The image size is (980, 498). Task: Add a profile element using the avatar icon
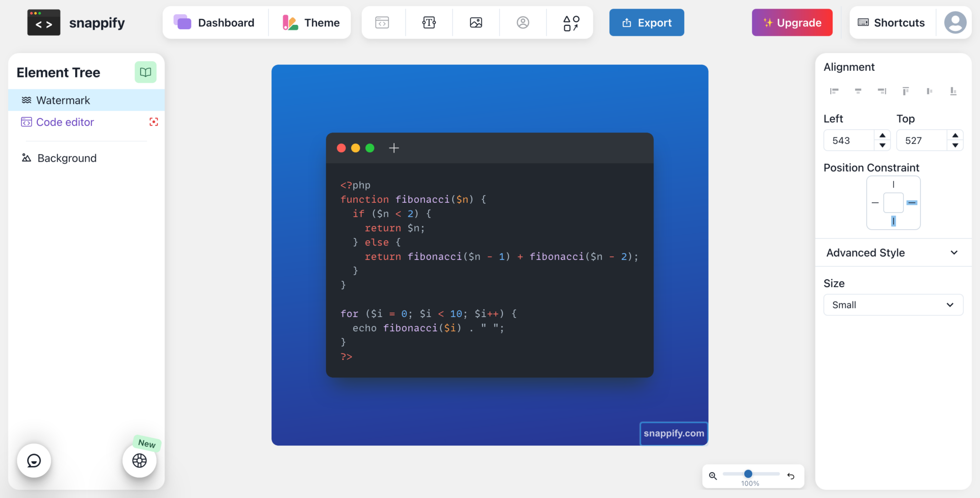523,22
